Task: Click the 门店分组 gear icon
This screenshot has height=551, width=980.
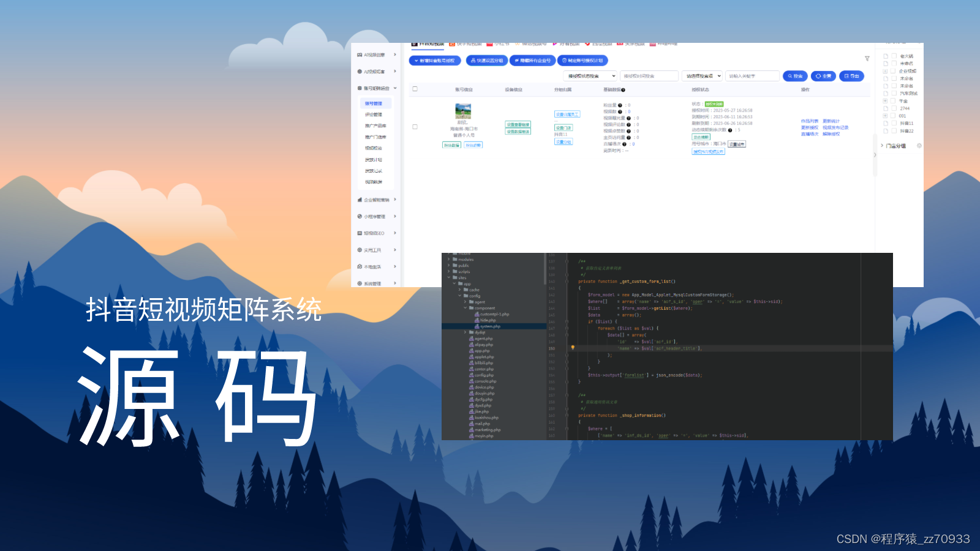Action: [x=919, y=146]
